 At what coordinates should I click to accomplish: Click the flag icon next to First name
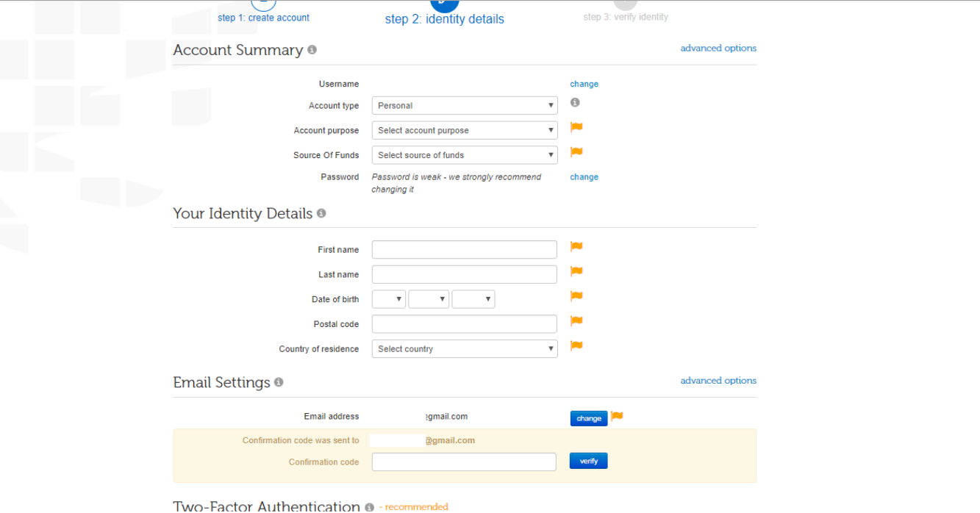[x=576, y=247]
